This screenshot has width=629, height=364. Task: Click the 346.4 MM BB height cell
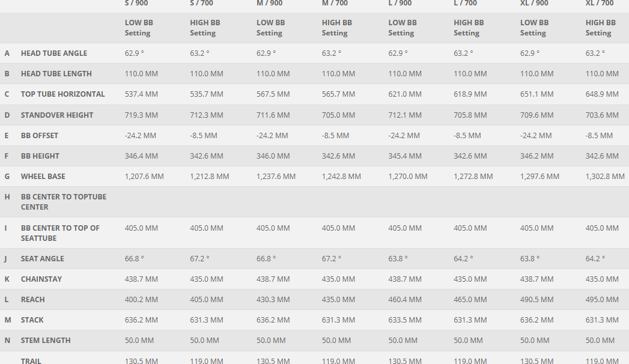[141, 156]
